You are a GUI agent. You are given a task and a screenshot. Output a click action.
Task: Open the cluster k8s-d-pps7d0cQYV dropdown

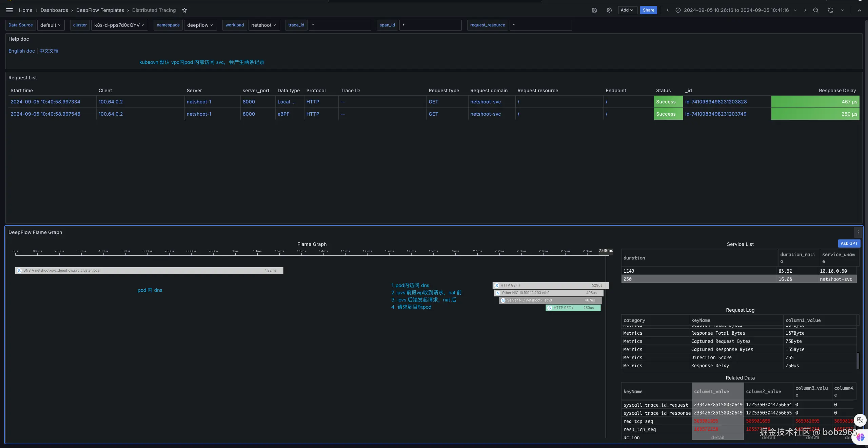click(119, 25)
